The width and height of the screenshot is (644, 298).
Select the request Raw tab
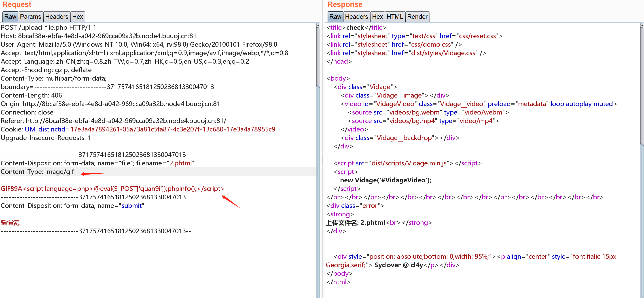pyautogui.click(x=10, y=17)
